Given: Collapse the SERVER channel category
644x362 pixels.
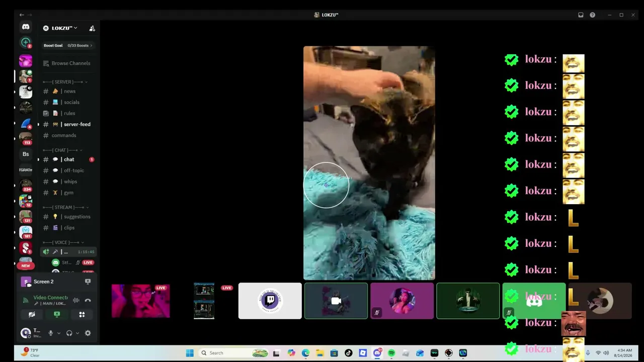Looking at the screenshot, I should 65,82.
